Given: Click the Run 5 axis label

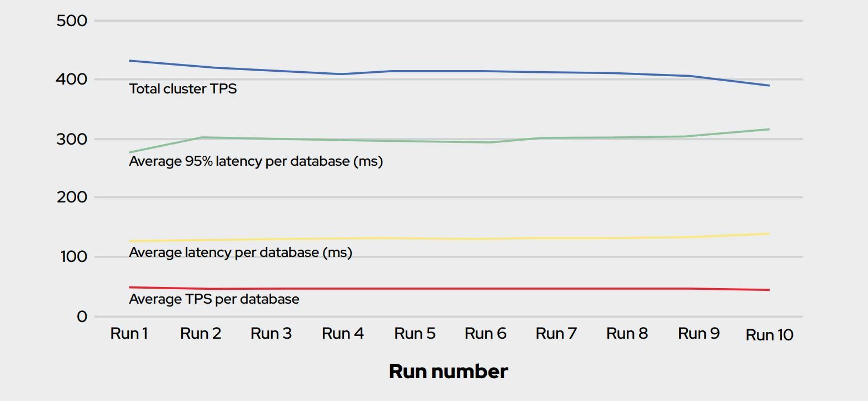Looking at the screenshot, I should click(415, 334).
